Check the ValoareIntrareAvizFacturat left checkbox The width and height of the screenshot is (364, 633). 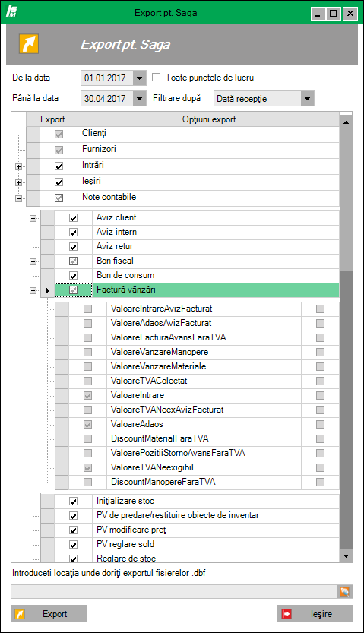click(87, 309)
